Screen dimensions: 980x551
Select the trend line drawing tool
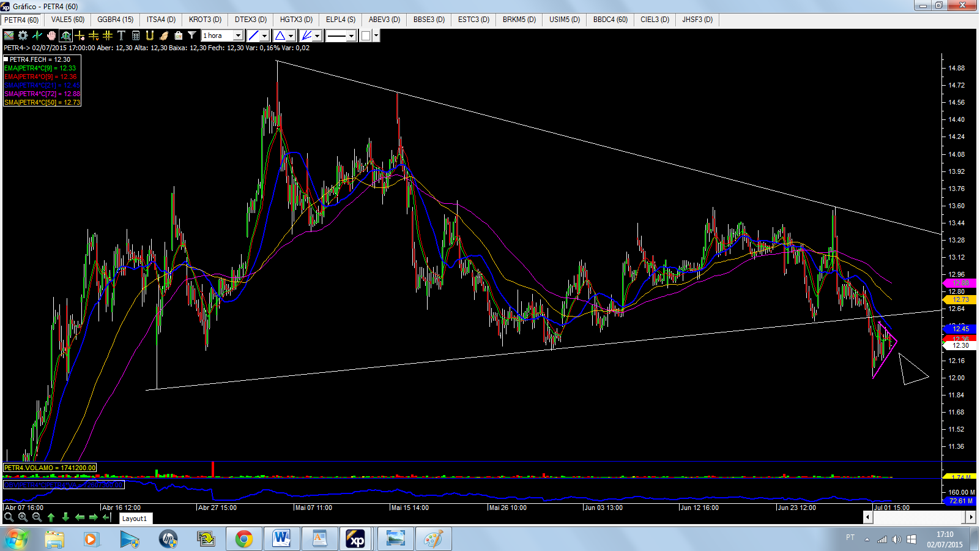pyautogui.click(x=253, y=36)
